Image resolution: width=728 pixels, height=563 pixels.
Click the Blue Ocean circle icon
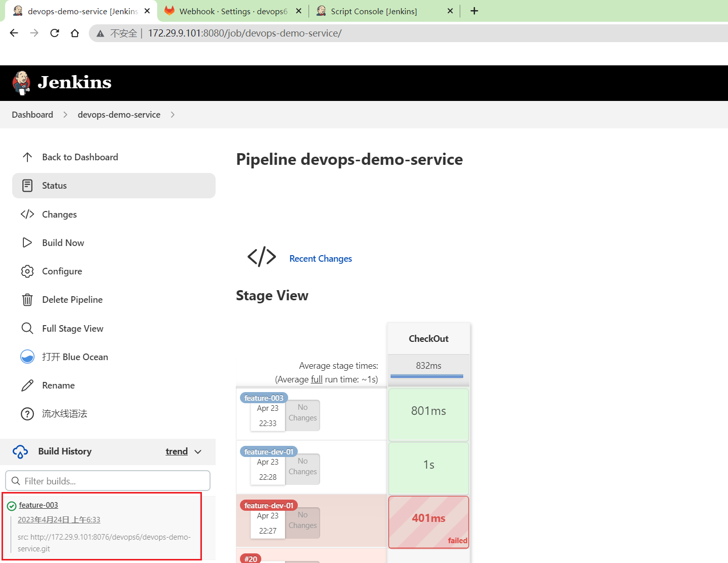(x=27, y=357)
